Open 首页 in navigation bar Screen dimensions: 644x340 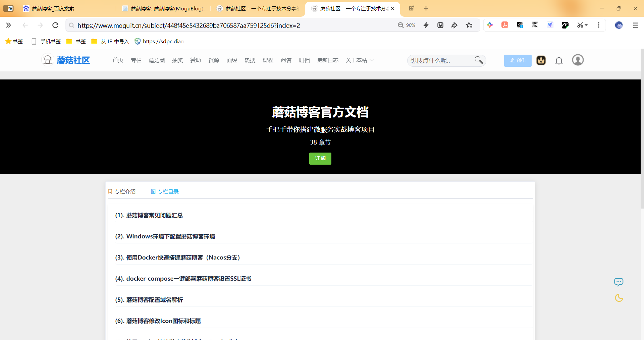118,60
